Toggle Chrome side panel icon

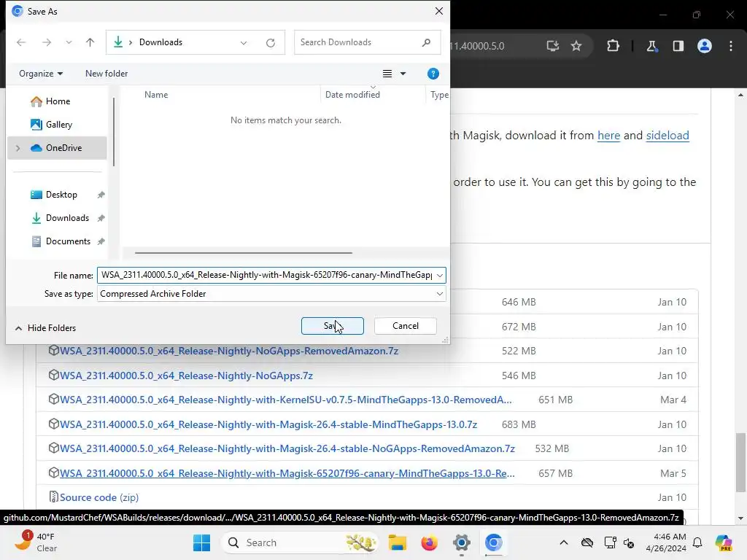[678, 46]
